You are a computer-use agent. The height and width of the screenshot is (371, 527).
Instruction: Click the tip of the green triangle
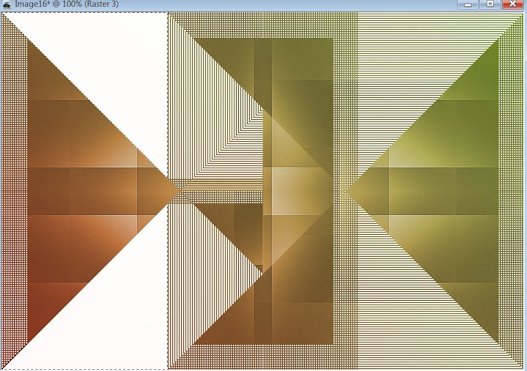coord(347,192)
